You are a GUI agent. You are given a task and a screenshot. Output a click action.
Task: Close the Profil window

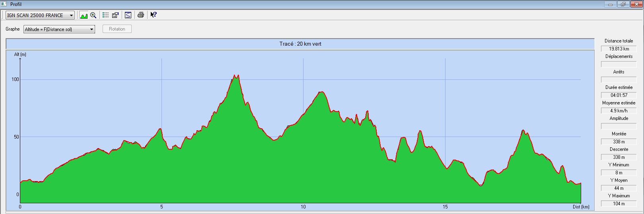click(x=636, y=4)
